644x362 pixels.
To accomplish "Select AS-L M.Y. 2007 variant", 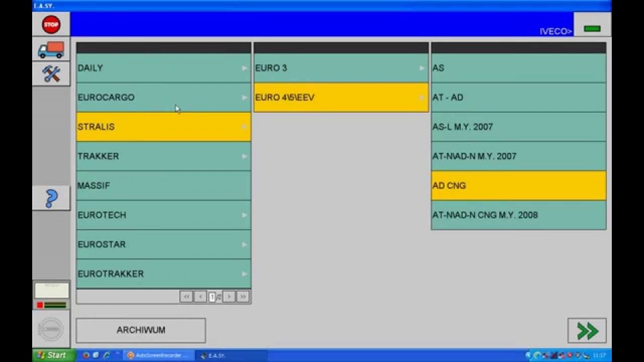I will point(519,127).
